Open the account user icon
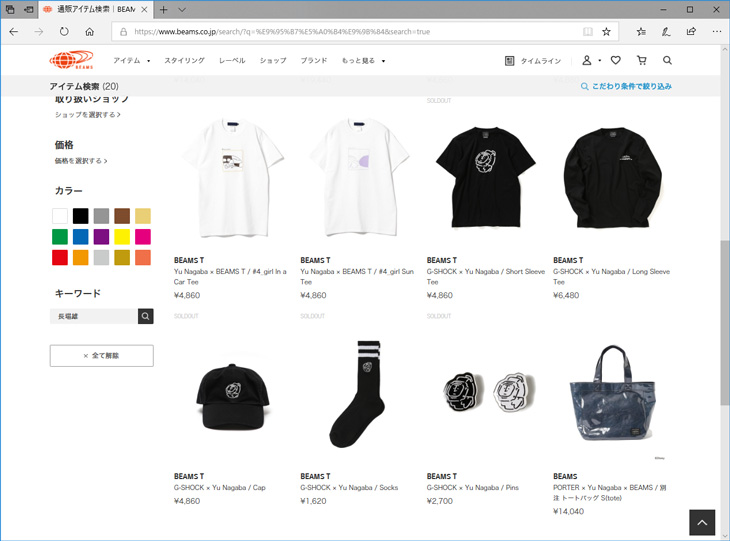 click(x=587, y=61)
